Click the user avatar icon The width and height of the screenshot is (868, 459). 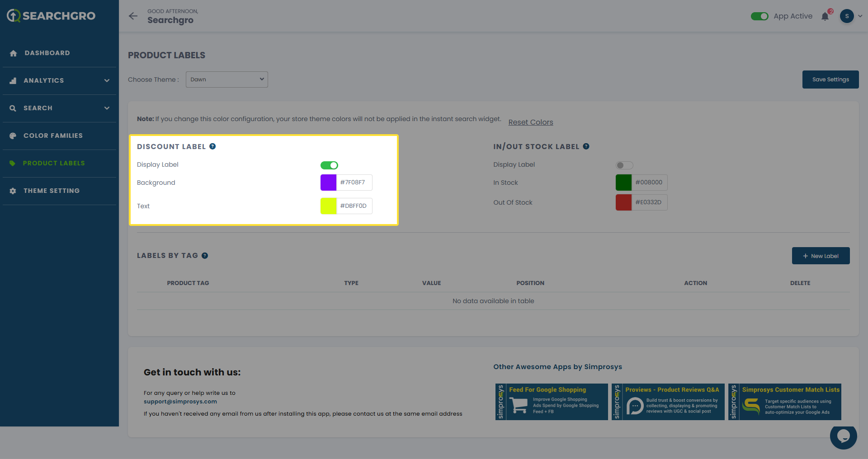coord(847,16)
